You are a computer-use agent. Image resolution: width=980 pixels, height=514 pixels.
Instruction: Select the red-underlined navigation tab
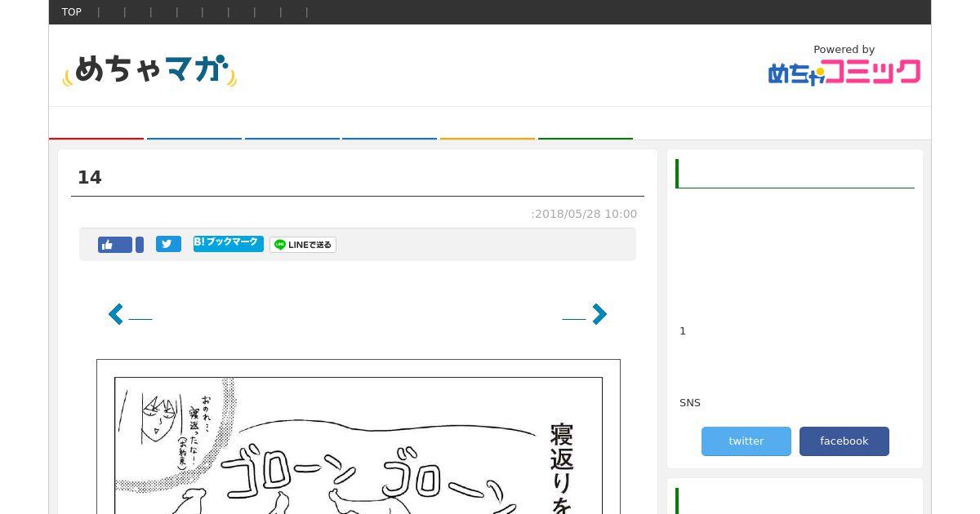[x=96, y=124]
